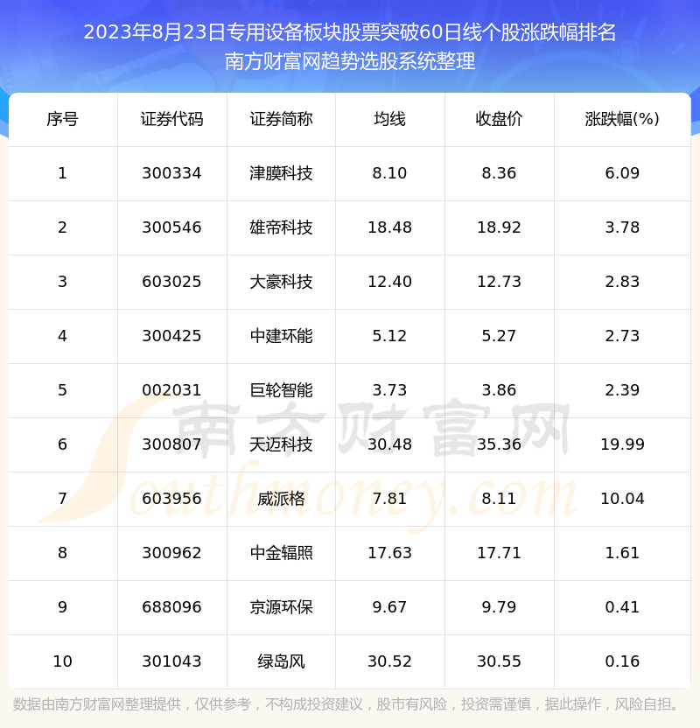Select stock code 301043
The height and width of the screenshot is (728, 700).
(171, 661)
